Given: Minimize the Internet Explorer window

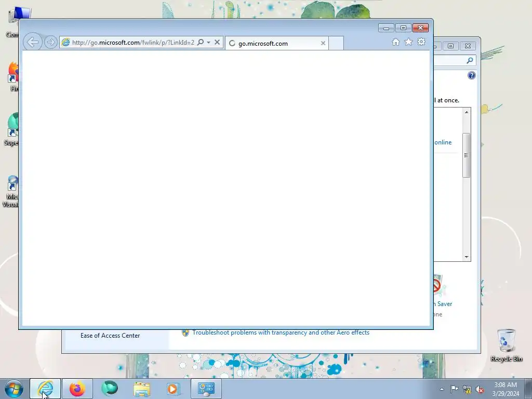Looking at the screenshot, I should tap(386, 28).
